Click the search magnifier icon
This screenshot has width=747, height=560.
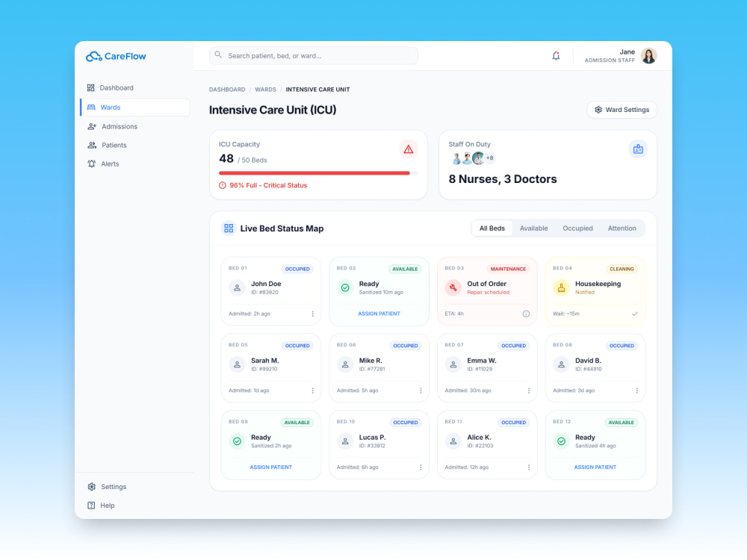217,55
